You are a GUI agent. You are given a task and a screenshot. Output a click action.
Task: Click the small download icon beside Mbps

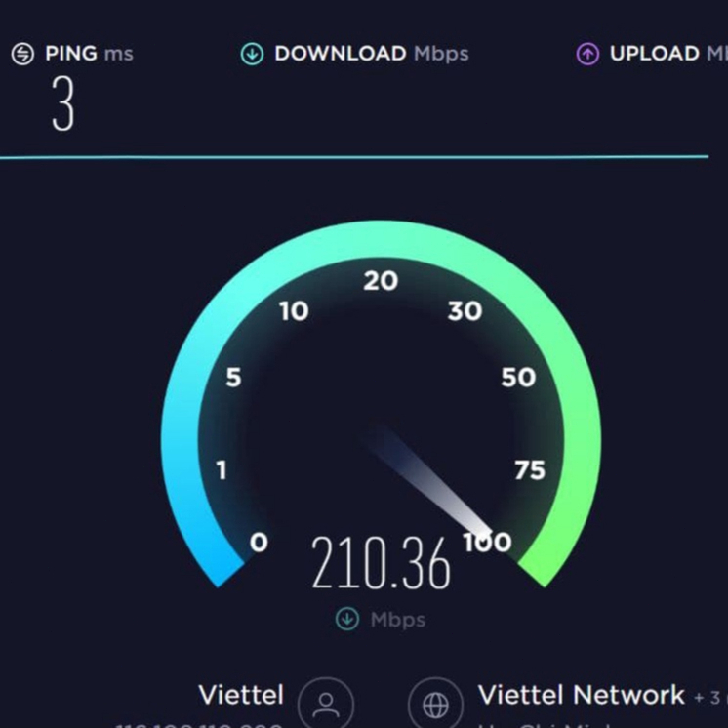(x=347, y=619)
